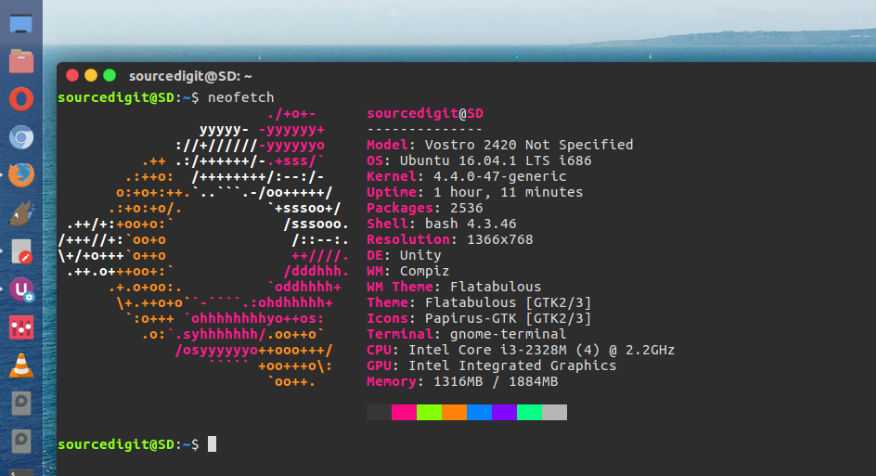Click the blue color block
This screenshot has height=476, width=876.
tap(479, 412)
